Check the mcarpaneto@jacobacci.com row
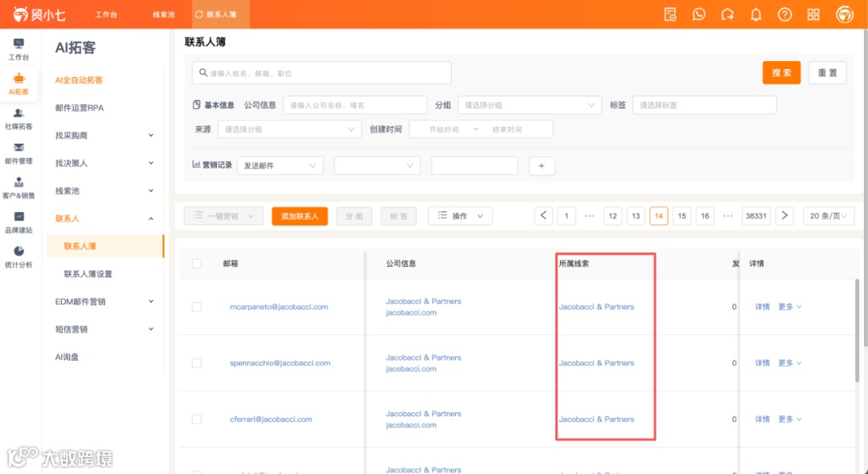868x474 pixels. [x=197, y=307]
